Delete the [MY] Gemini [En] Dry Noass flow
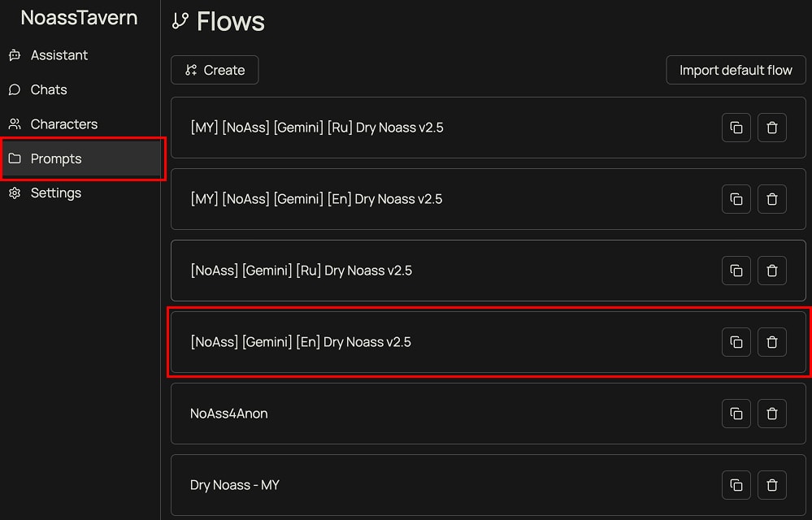The width and height of the screenshot is (812, 520). (772, 199)
